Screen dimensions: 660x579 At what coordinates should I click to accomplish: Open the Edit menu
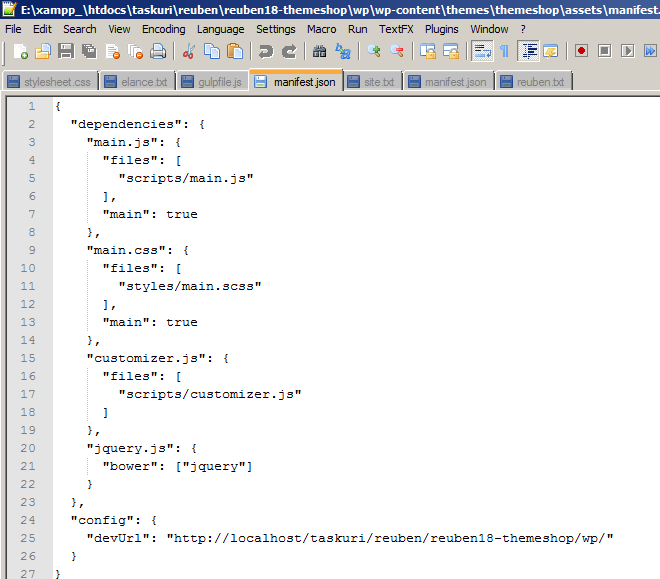pyautogui.click(x=42, y=29)
